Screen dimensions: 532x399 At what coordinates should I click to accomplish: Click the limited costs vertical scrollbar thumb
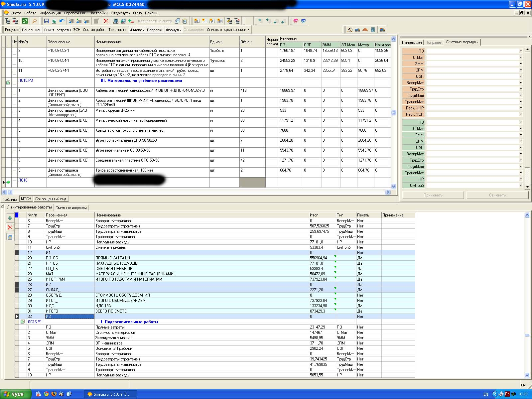(x=527, y=335)
